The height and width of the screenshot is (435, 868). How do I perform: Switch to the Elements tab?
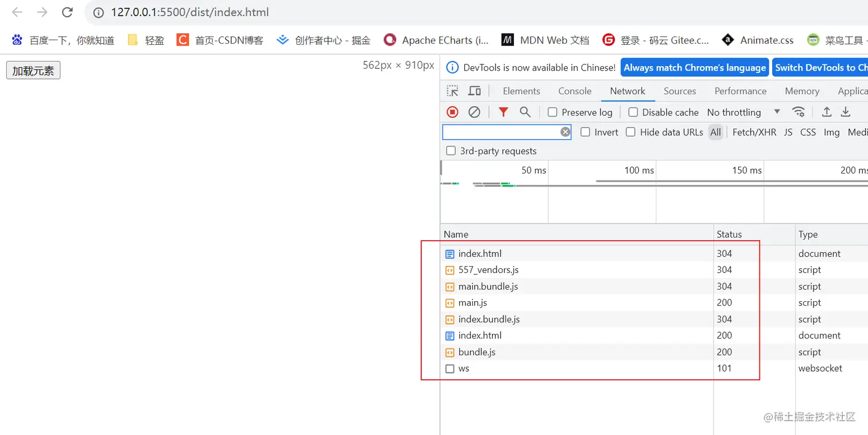click(x=521, y=91)
